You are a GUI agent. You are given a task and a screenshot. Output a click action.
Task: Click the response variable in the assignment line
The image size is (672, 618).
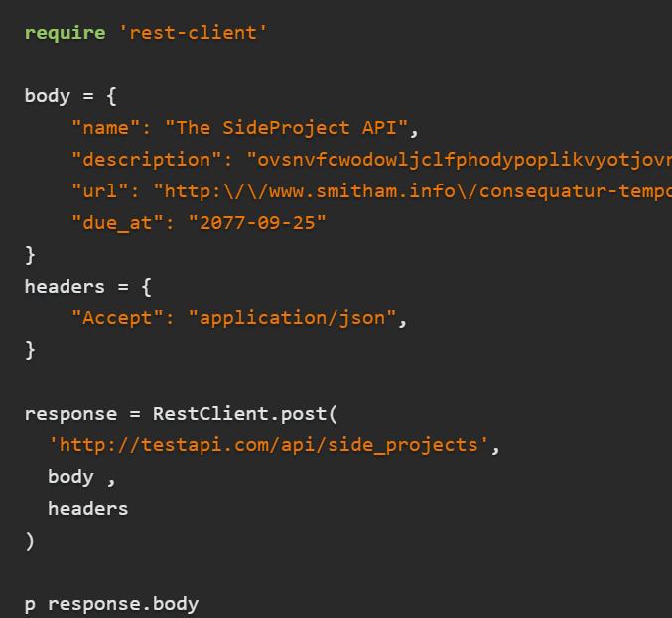pyautogui.click(x=70, y=414)
